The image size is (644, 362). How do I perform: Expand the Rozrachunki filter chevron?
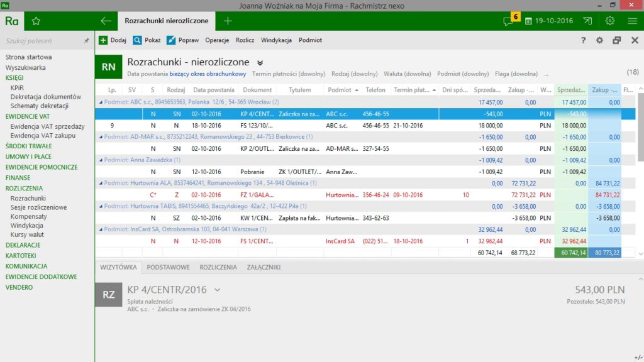tap(260, 63)
